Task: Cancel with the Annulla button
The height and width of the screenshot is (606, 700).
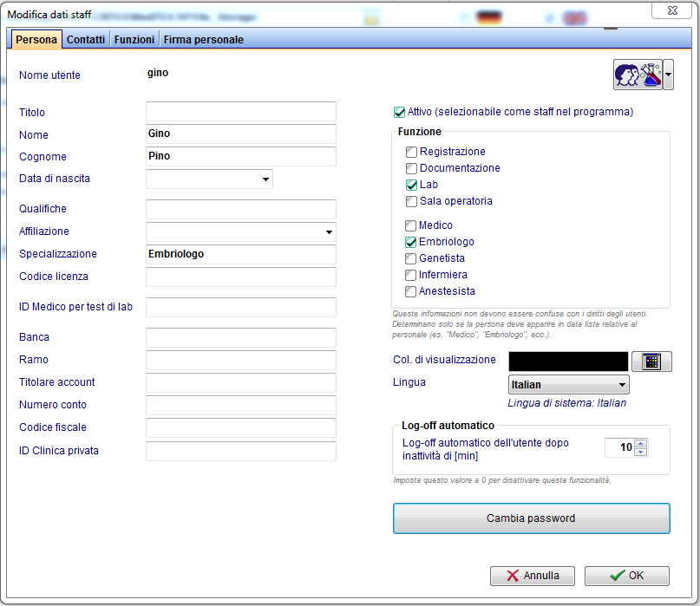Action: pyautogui.click(x=532, y=576)
